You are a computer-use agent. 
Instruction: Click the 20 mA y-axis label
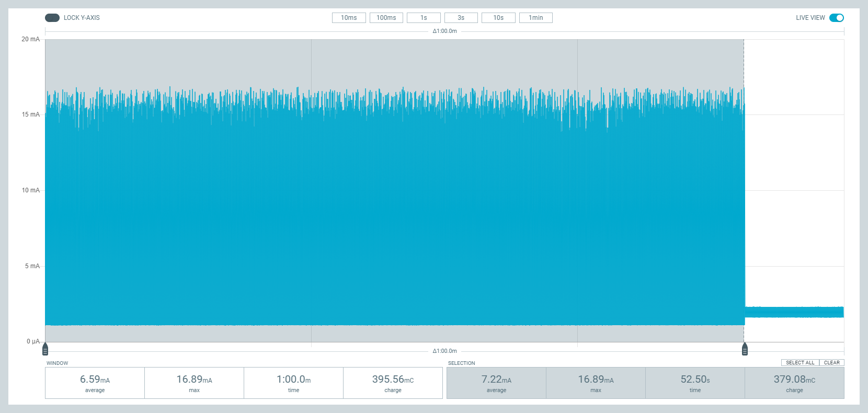(30, 39)
